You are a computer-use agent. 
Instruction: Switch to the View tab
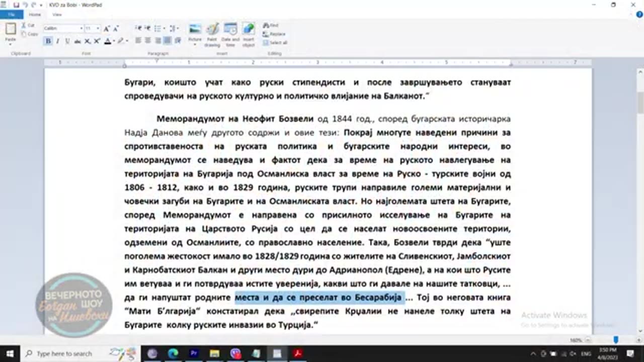[x=57, y=15]
